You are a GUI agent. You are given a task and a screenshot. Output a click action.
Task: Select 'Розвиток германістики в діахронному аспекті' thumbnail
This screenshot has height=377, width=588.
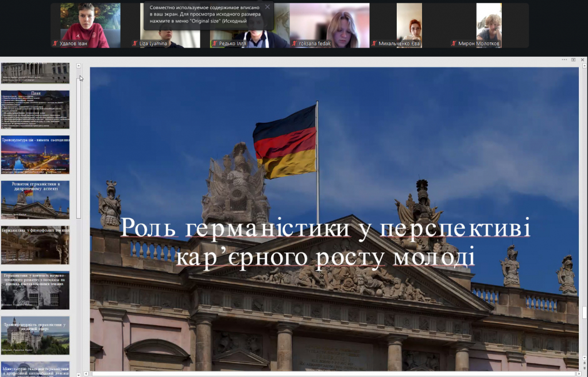35,200
